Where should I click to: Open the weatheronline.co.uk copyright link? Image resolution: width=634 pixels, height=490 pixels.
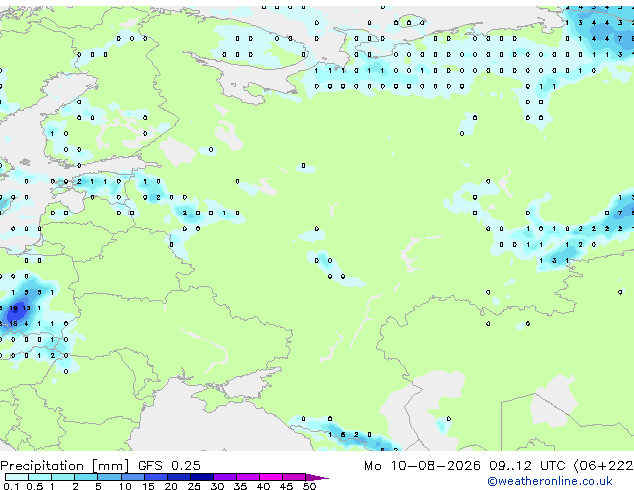[550, 481]
